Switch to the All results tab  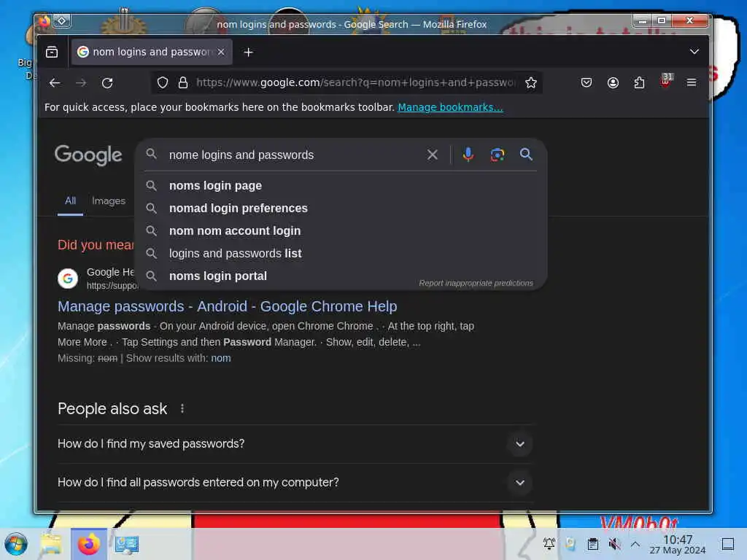pos(71,201)
